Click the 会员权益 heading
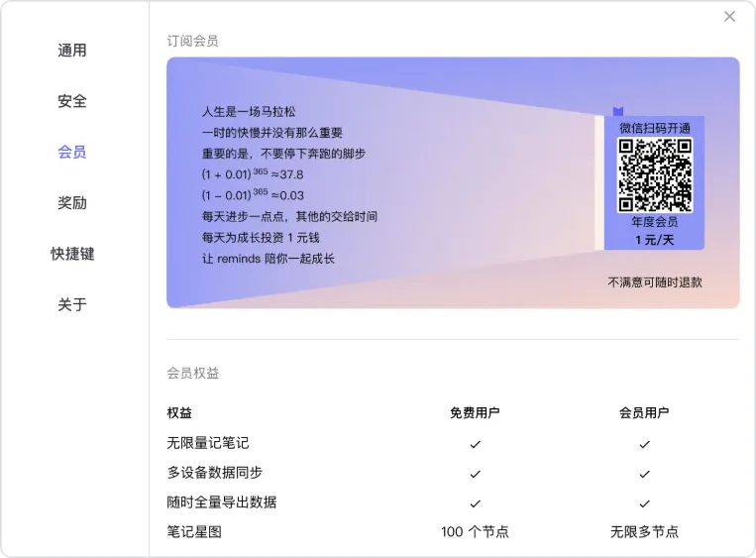The height and width of the screenshot is (558, 756). tap(193, 373)
